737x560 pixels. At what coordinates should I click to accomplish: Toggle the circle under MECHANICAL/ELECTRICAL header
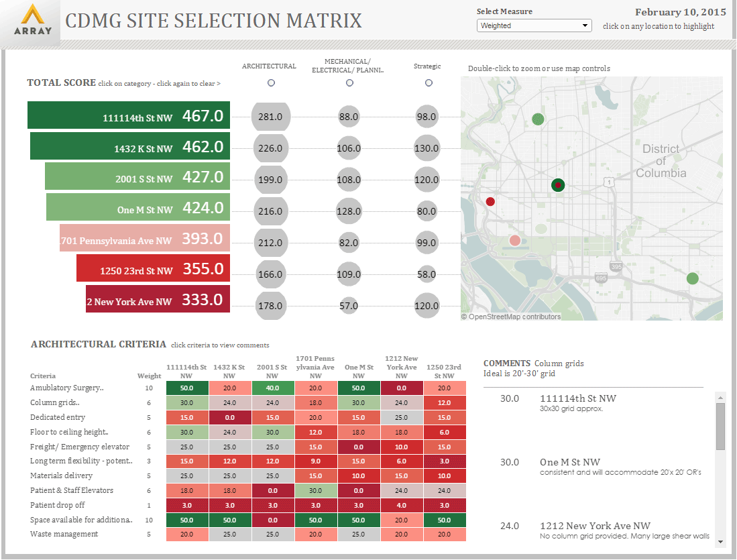coord(349,82)
